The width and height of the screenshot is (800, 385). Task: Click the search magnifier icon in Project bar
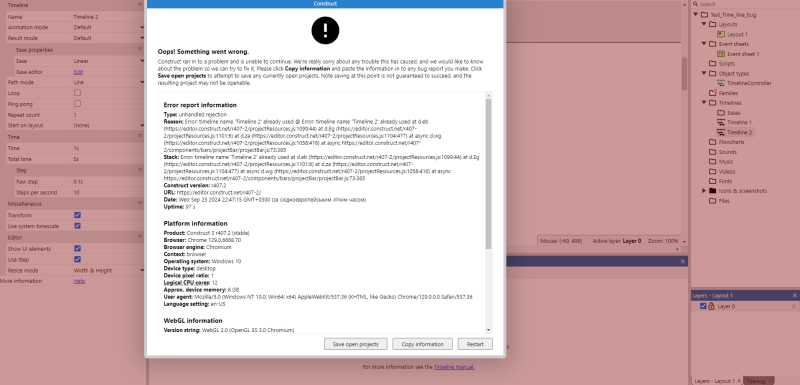(695, 4)
